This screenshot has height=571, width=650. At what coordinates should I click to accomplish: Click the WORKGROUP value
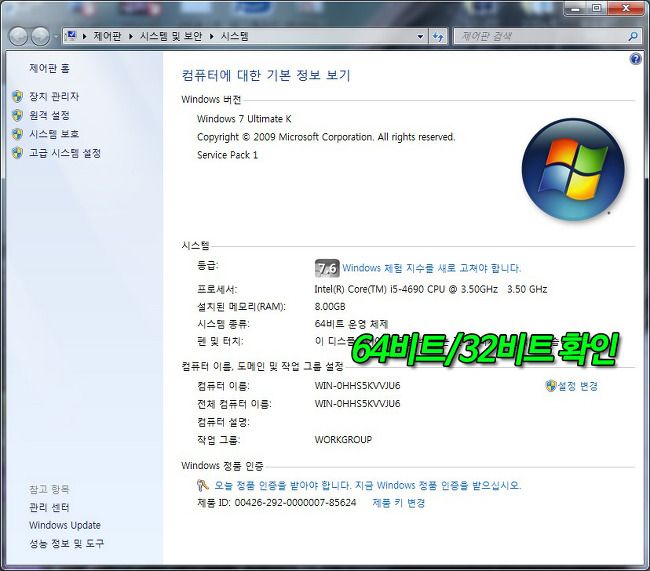(343, 440)
